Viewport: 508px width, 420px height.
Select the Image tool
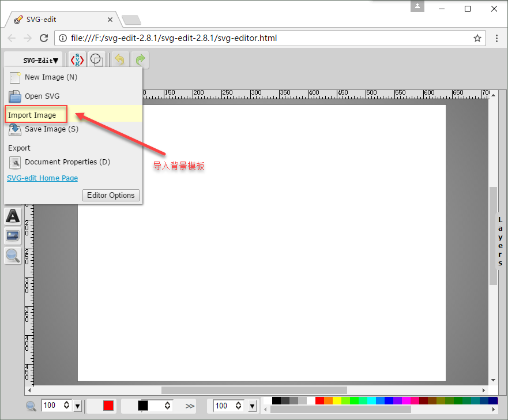coord(13,235)
